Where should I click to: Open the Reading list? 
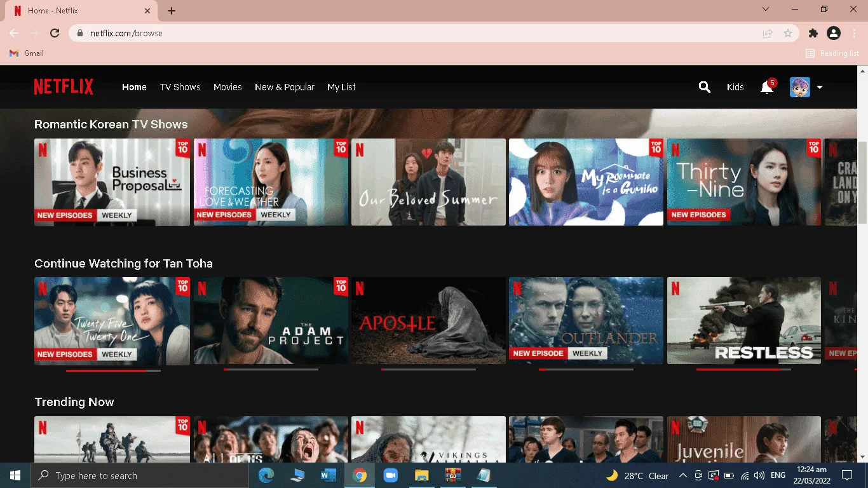pyautogui.click(x=832, y=53)
